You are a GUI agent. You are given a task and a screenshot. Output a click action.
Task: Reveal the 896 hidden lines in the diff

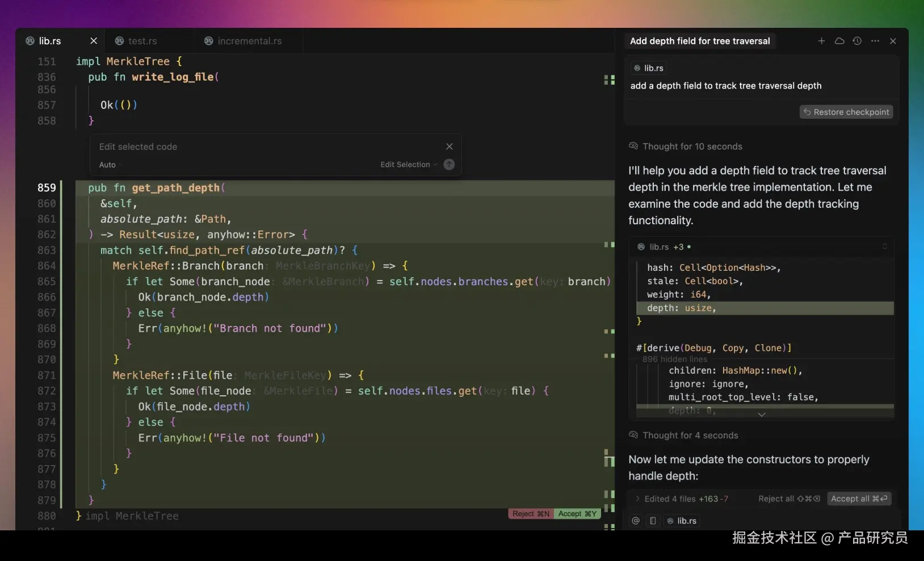(x=675, y=359)
